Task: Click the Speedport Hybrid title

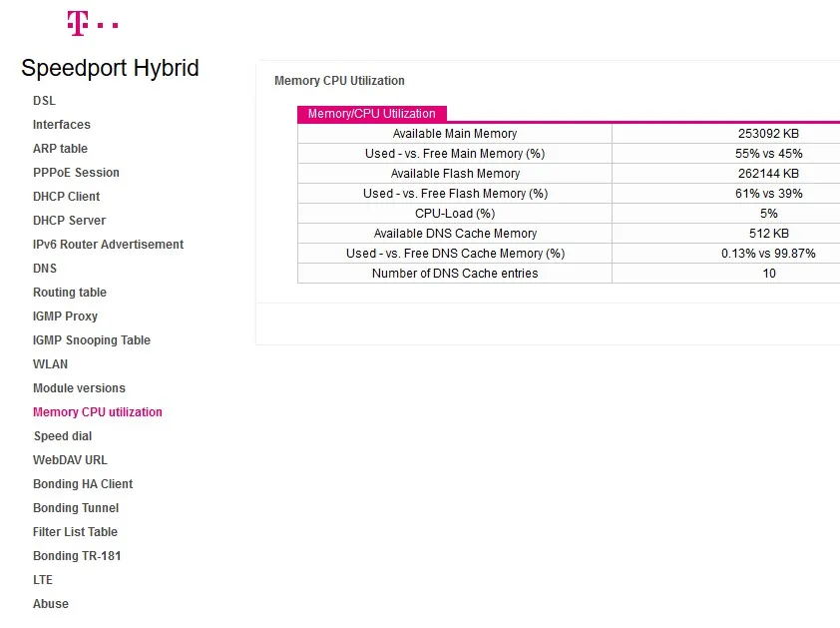Action: 111,68
